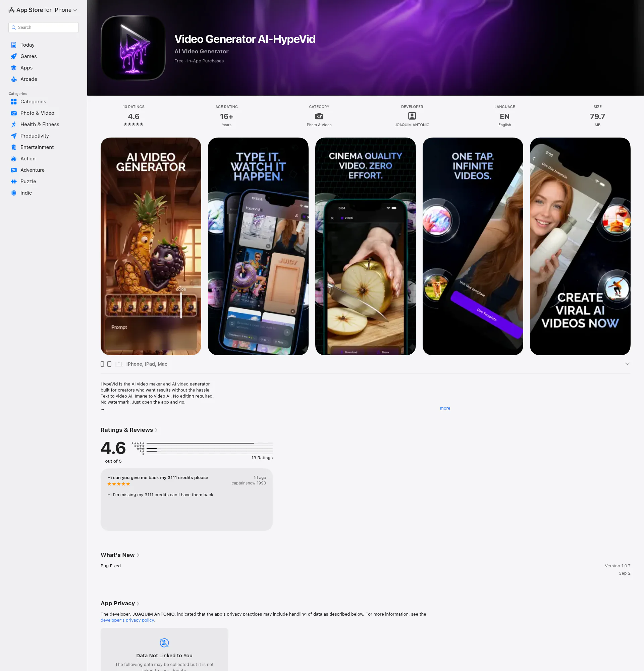
Task: Click the search magnifier icon
Action: pyautogui.click(x=14, y=28)
